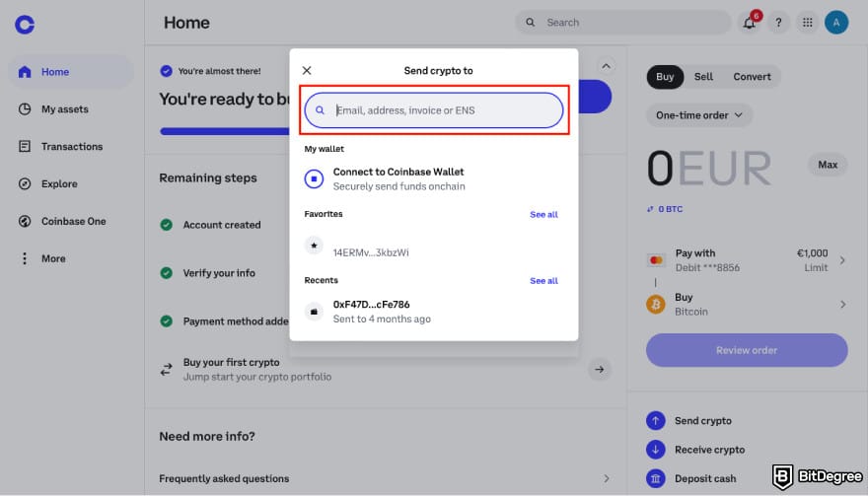Click the Deposit cash bank icon
This screenshot has height=496, width=868.
(656, 478)
